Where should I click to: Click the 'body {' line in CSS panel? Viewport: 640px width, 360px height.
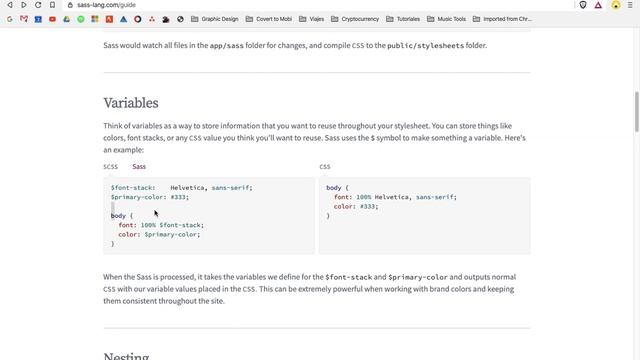tap(338, 188)
